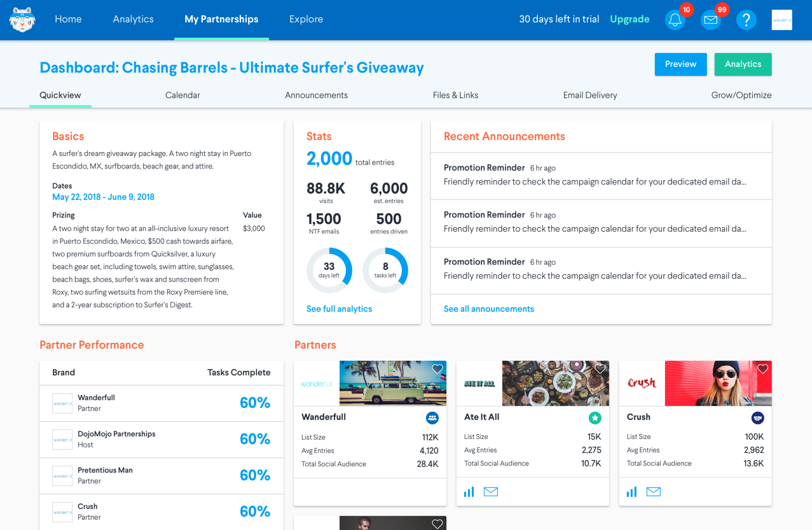Image resolution: width=812 pixels, height=530 pixels.
Task: Open the Grow/Optimize tab
Action: click(x=741, y=95)
